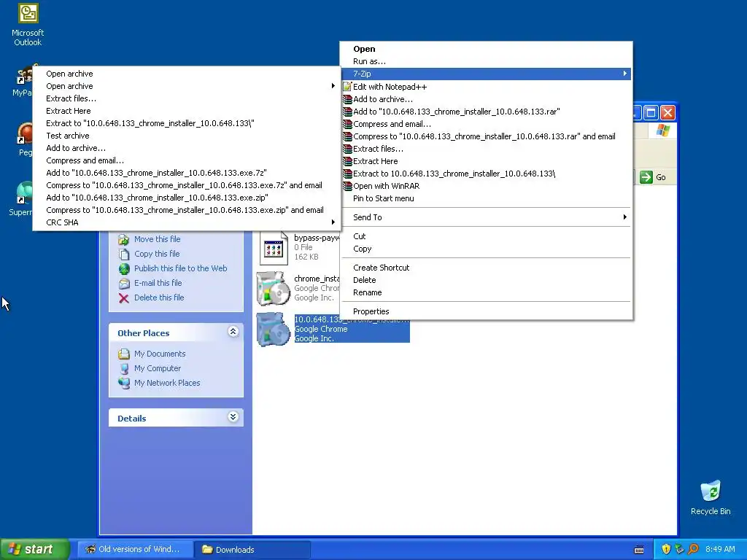
Task: Click the 8:49 AM clock
Action: tap(720, 549)
